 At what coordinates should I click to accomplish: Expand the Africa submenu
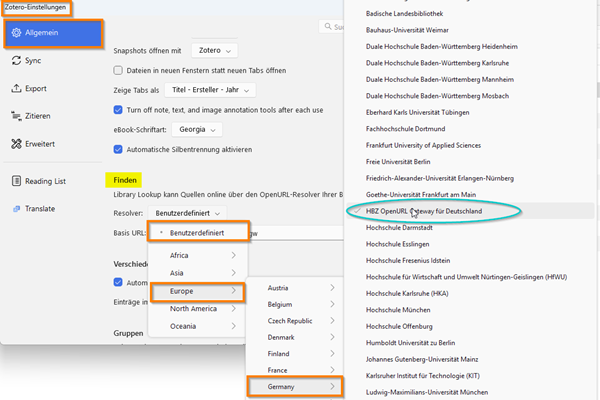(x=198, y=255)
